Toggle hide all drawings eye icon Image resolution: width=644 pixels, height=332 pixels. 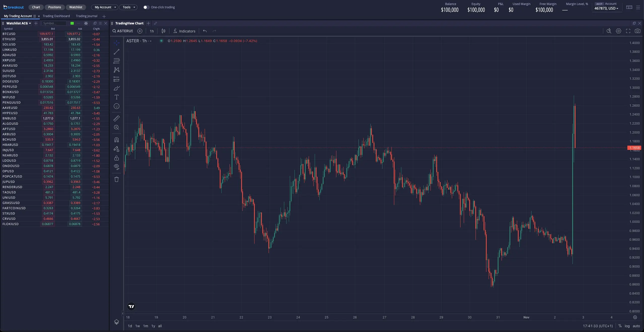coord(117,167)
